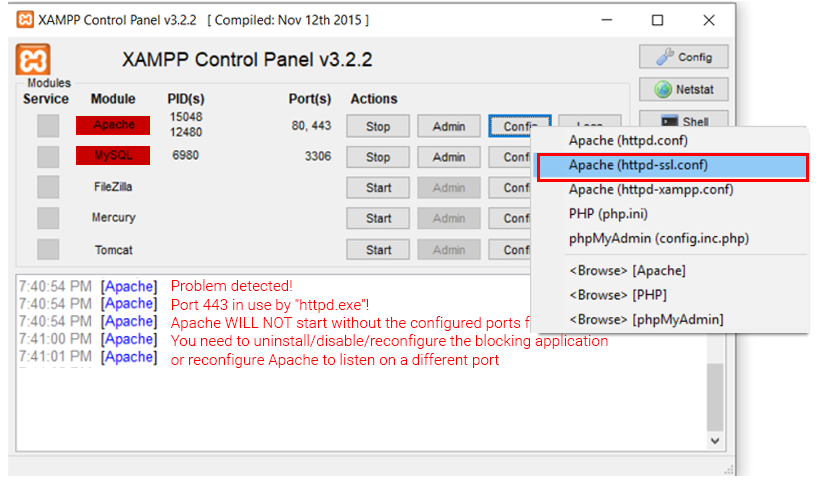Image resolution: width=822 pixels, height=480 pixels.
Task: Start the Mercury module
Action: (378, 219)
